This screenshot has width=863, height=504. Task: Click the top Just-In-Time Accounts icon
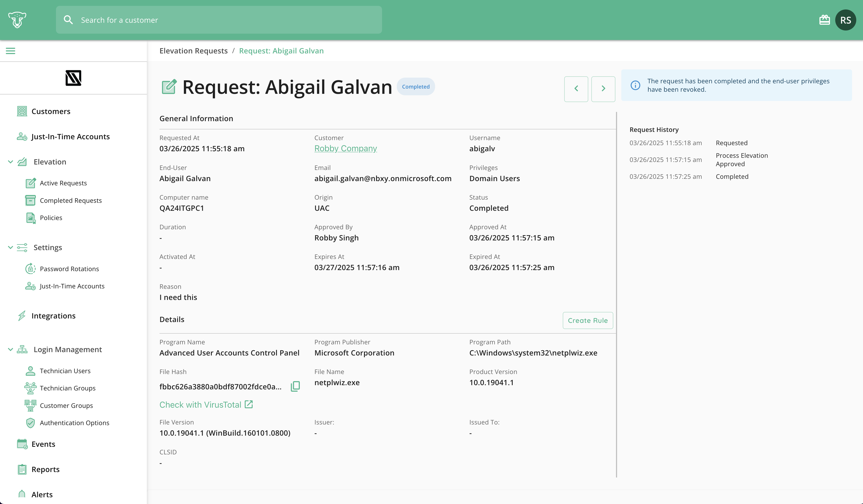click(x=22, y=137)
